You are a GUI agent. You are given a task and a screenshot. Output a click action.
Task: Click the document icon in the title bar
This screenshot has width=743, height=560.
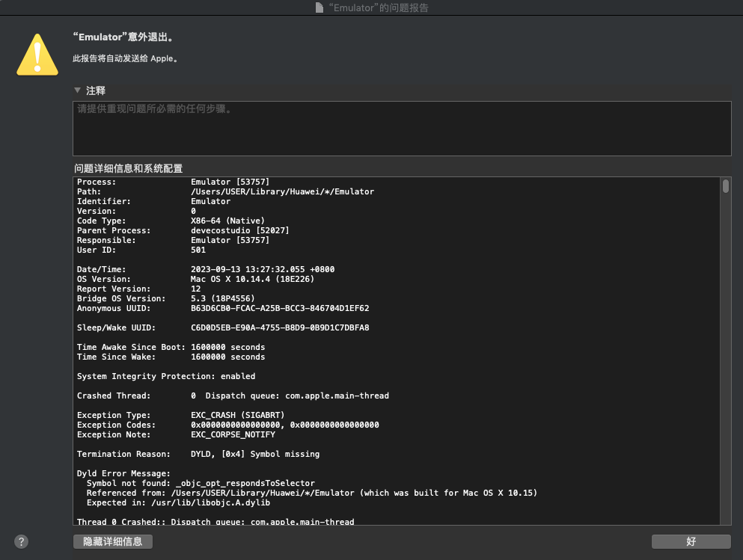(319, 7)
